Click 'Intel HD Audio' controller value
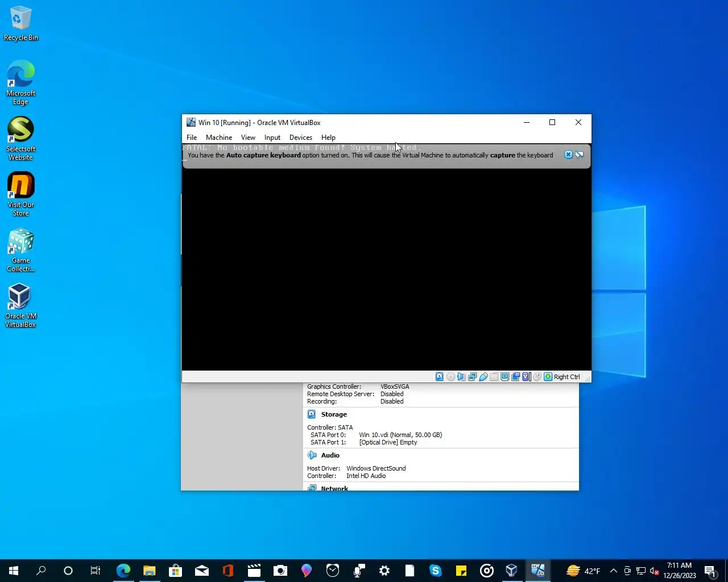The width and height of the screenshot is (728, 582). tap(366, 476)
